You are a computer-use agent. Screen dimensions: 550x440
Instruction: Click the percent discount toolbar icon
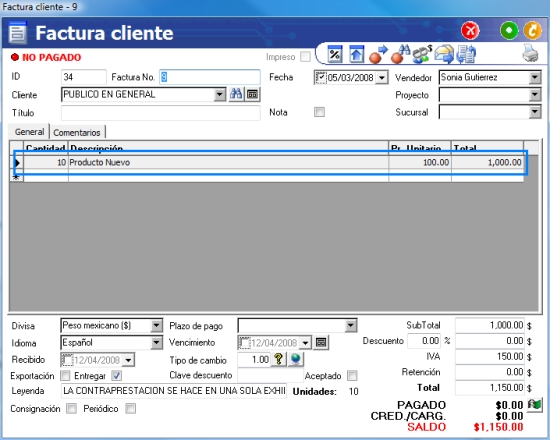tap(335, 54)
